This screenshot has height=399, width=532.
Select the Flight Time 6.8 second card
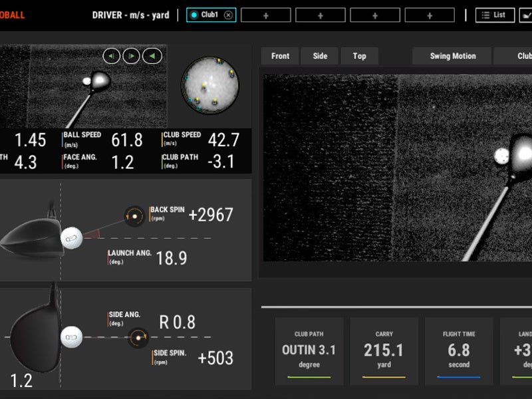click(459, 351)
